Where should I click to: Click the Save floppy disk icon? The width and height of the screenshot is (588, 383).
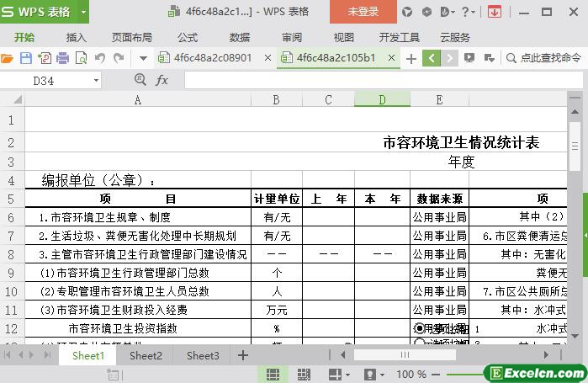tap(26, 58)
